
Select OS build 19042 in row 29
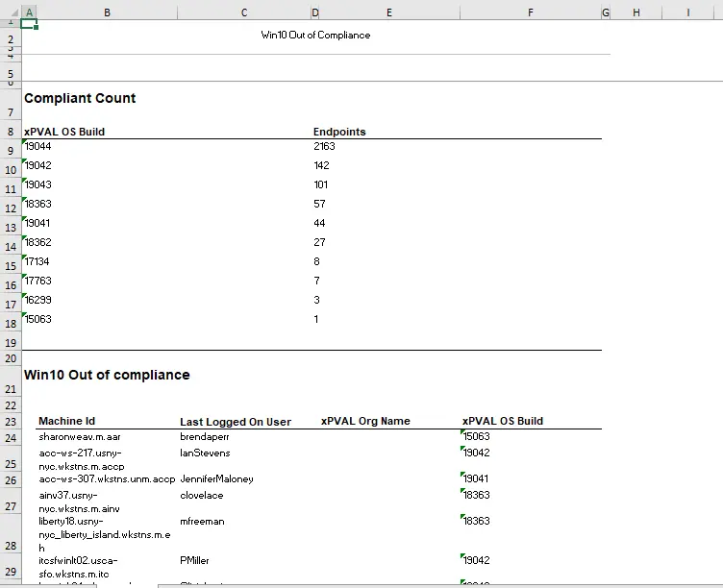click(x=476, y=560)
